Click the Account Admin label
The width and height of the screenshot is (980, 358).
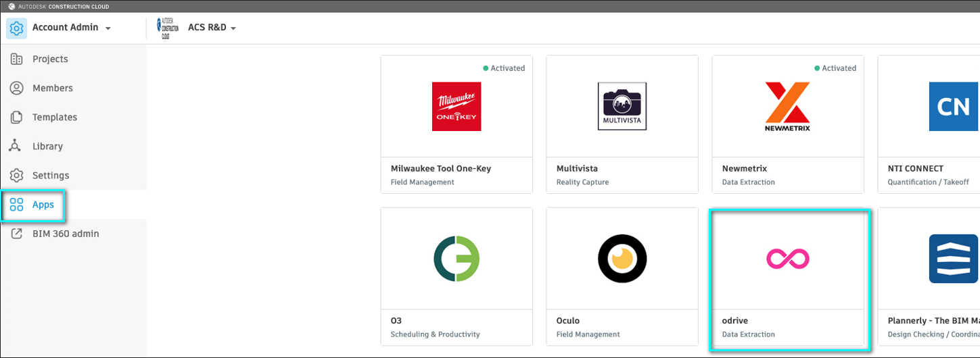click(x=66, y=28)
